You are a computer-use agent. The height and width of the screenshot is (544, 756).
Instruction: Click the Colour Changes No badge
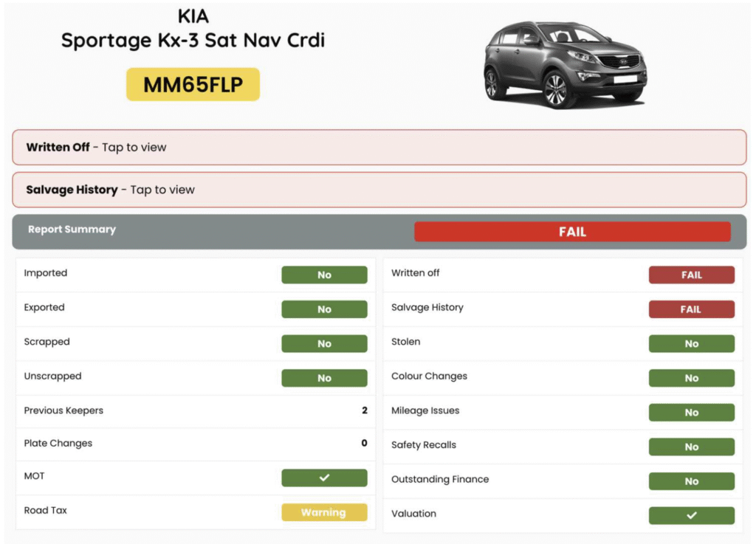(691, 378)
